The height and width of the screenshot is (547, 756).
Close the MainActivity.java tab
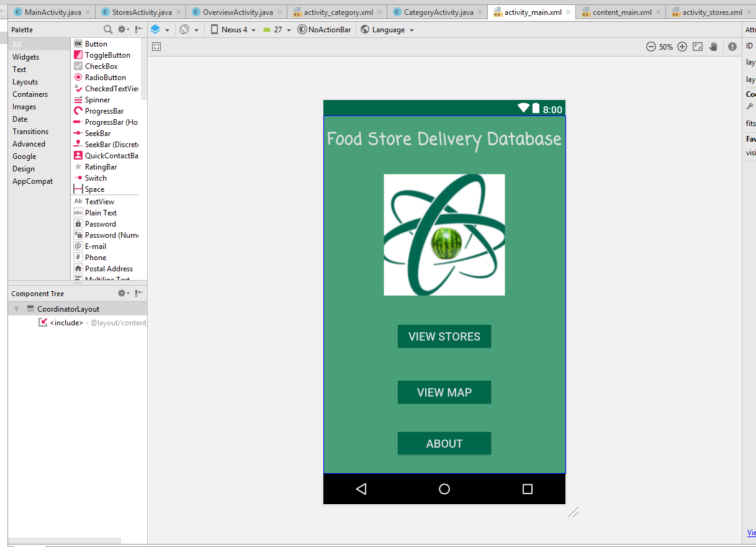click(x=87, y=12)
